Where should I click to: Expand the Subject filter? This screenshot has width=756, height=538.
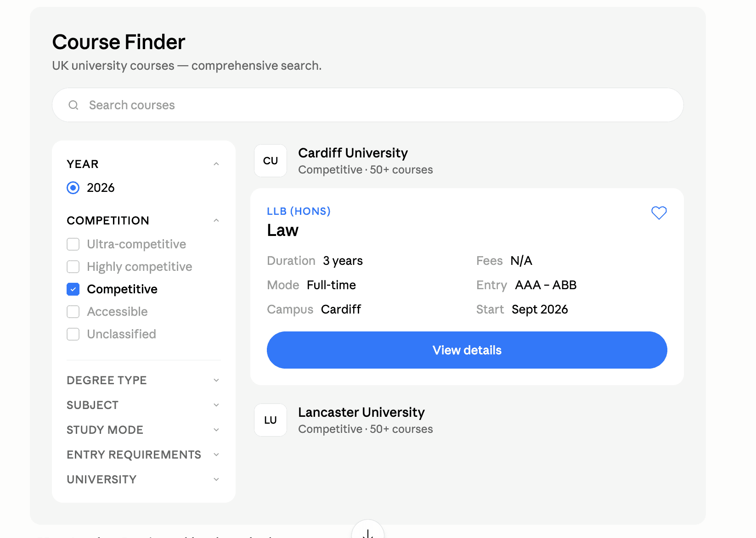216,405
